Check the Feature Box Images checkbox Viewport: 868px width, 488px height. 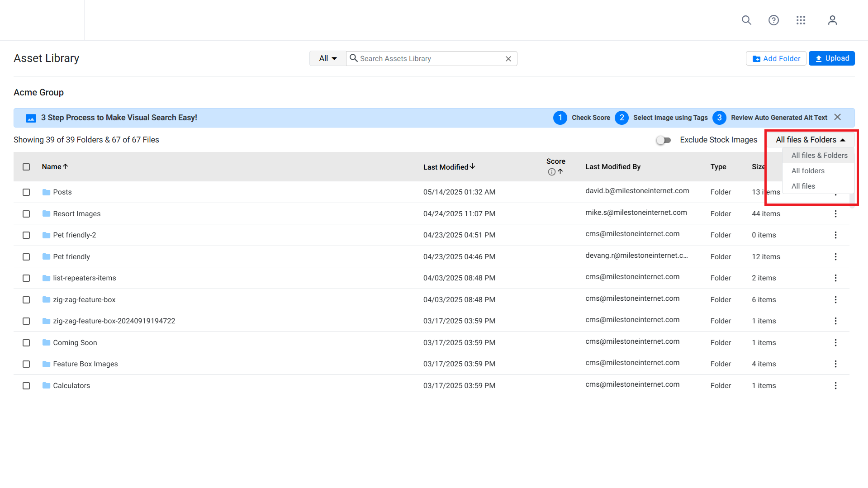(x=26, y=364)
